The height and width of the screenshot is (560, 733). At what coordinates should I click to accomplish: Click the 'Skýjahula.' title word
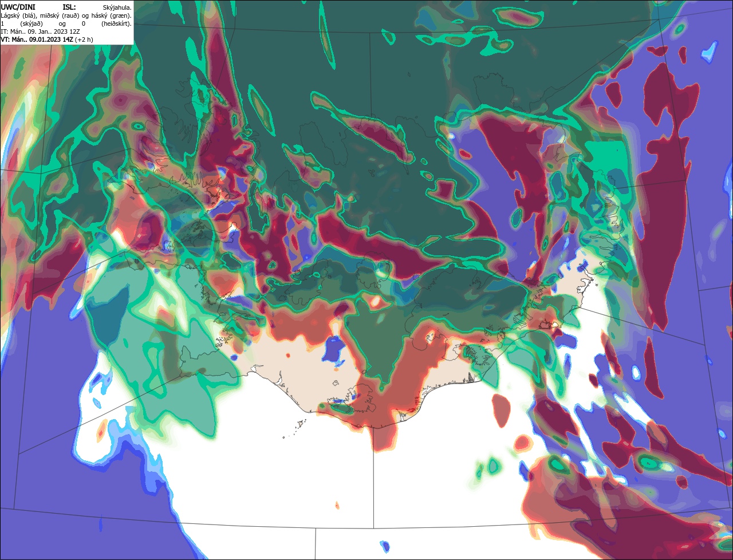point(117,8)
